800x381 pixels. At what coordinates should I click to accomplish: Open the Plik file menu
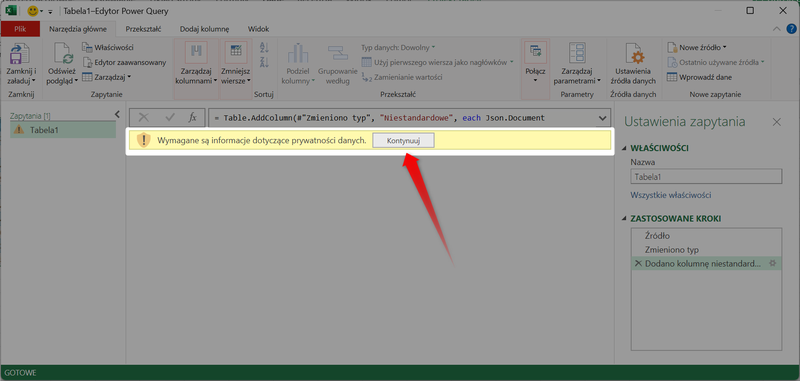pos(20,29)
